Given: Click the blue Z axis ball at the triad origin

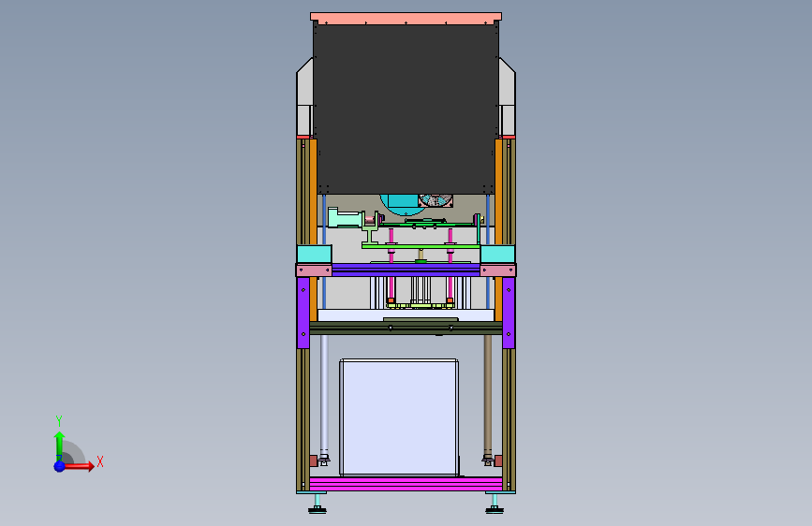Looking at the screenshot, I should 60,466.
